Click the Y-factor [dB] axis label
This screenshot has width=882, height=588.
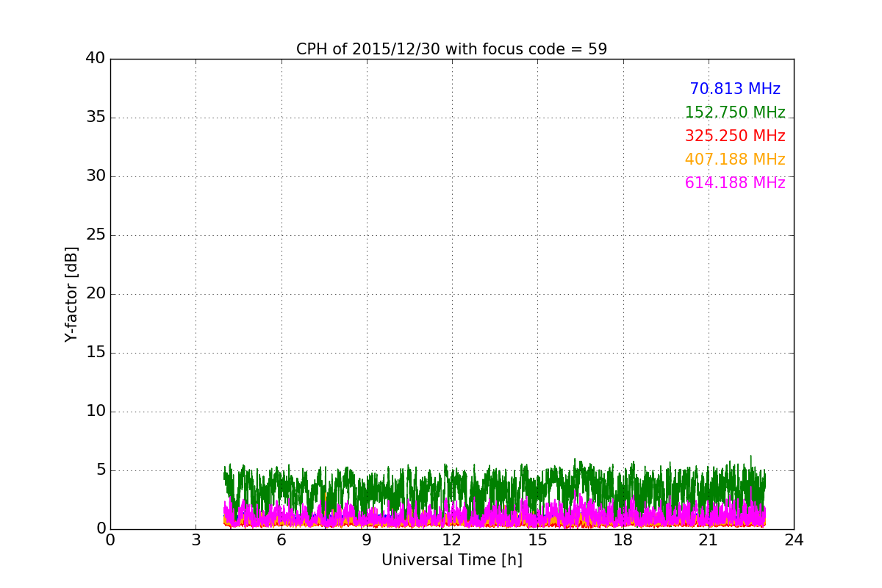(x=71, y=294)
